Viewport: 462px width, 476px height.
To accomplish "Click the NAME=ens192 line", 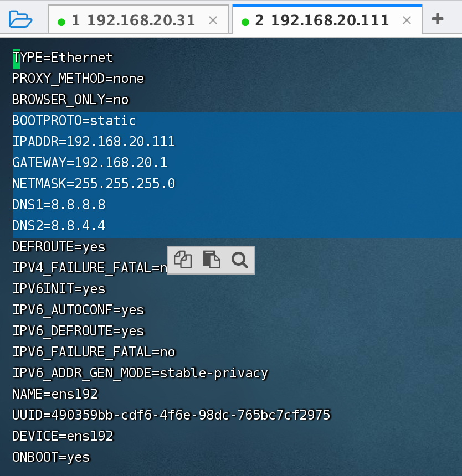I will (55, 394).
